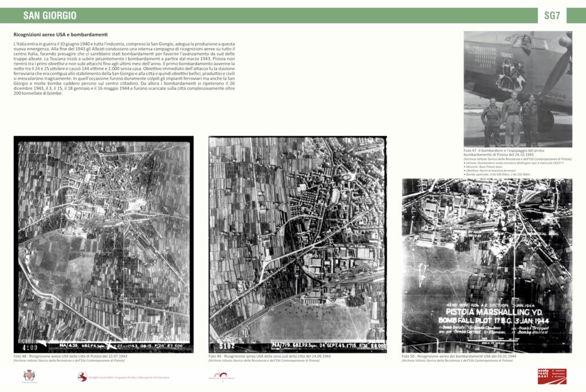Viewport: 586px width, 392px height.
Task: Click the SAN GIORGIO header title
Action: point(50,15)
